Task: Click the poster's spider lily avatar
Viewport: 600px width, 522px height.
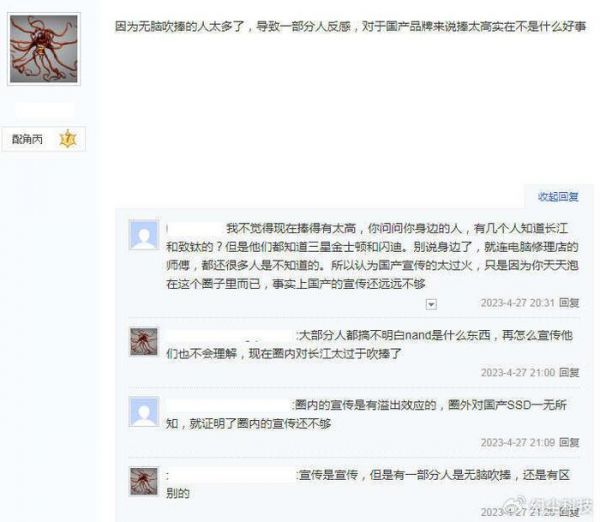Action: pos(44,49)
